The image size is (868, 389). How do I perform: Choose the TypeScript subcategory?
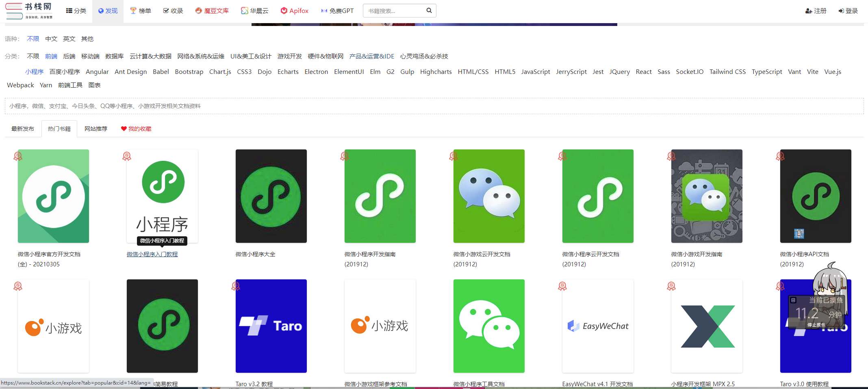point(767,72)
